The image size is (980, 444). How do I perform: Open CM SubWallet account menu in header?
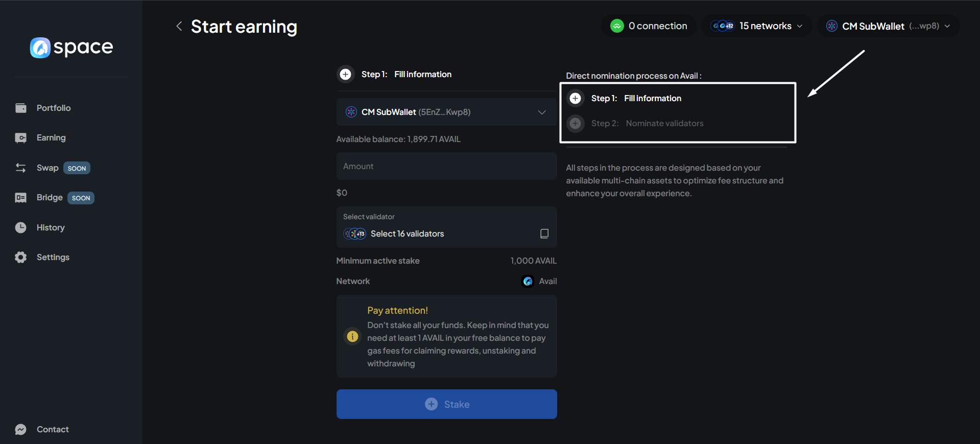point(888,26)
